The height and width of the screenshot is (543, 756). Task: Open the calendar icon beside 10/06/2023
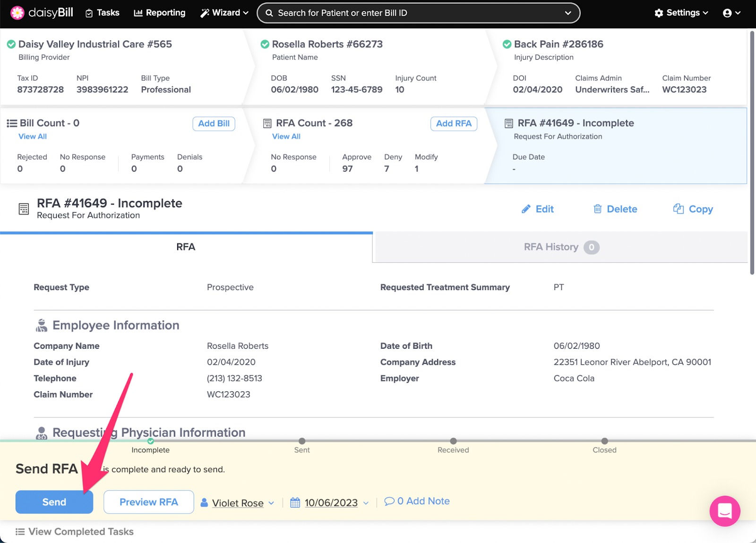pos(295,502)
